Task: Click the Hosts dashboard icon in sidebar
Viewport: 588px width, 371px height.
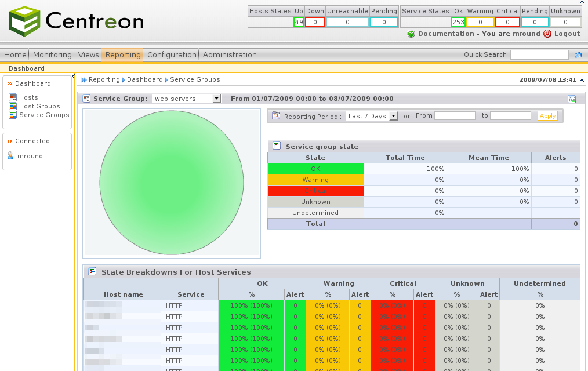Action: click(13, 97)
